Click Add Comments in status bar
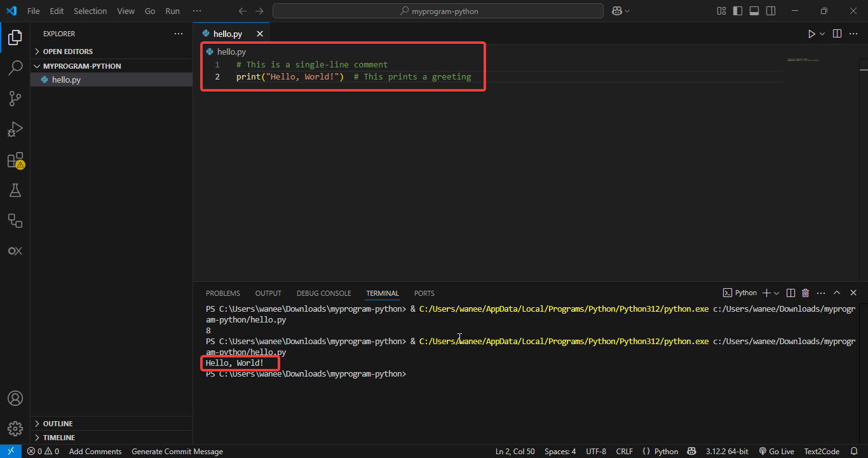Image resolution: width=868 pixels, height=458 pixels. click(95, 452)
